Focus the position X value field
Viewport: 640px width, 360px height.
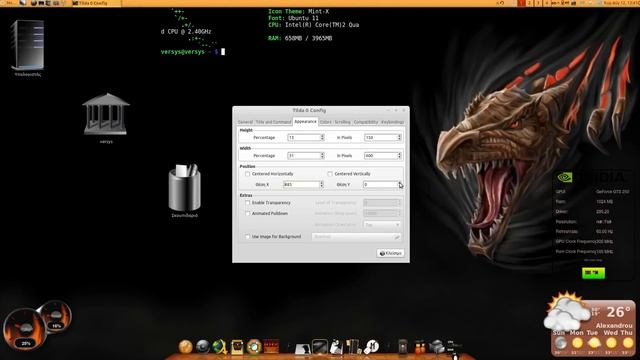pos(301,184)
